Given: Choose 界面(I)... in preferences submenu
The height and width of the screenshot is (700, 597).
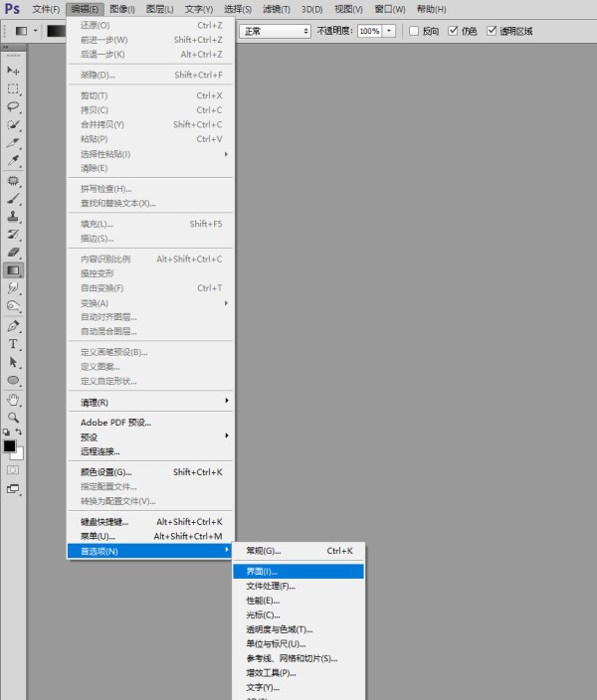Looking at the screenshot, I should point(298,572).
